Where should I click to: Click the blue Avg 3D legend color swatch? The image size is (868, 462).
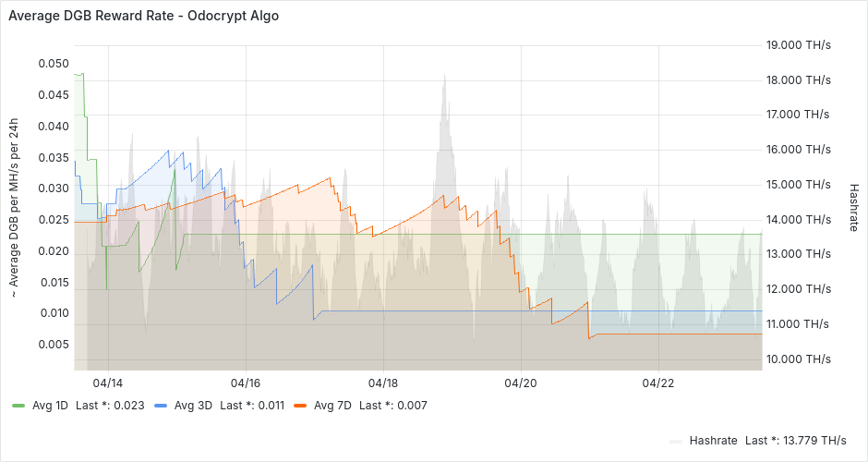(x=161, y=405)
